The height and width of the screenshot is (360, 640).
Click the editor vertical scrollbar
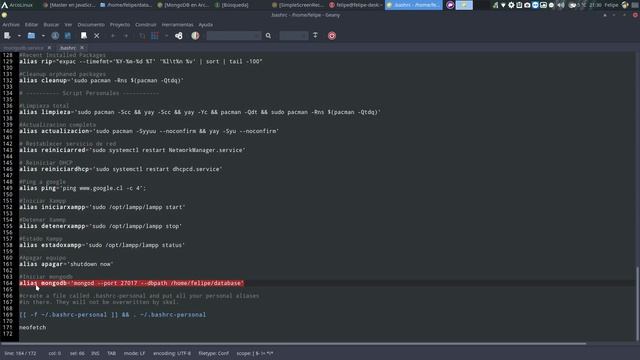[x=637, y=303]
